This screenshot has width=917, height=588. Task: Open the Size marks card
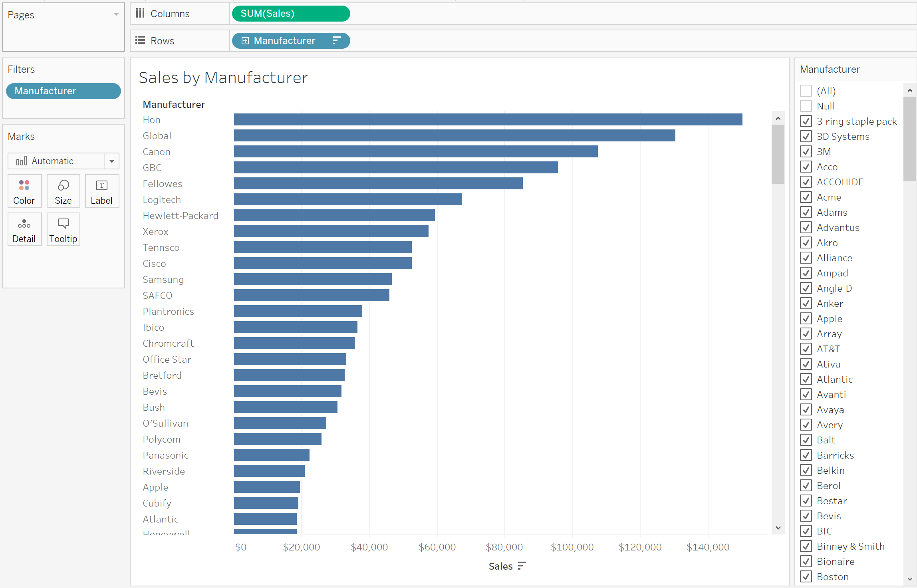pos(63,191)
